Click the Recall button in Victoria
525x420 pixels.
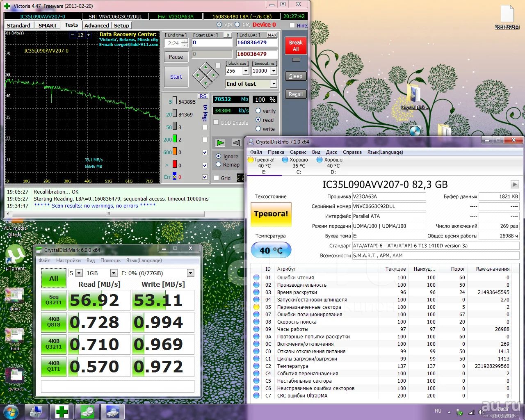296,94
